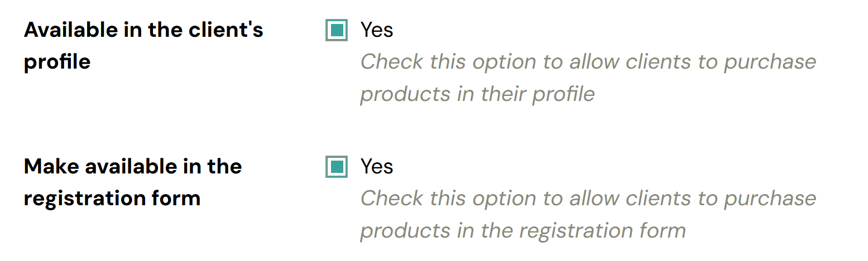Click the help text about the registration form purchases
Image resolution: width=868 pixels, height=261 pixels.
(x=588, y=215)
